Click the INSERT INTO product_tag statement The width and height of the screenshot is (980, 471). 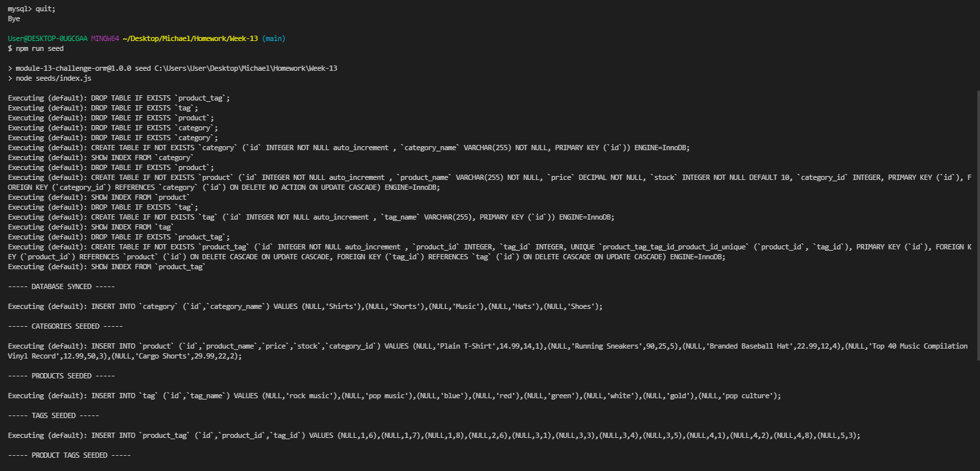(198, 435)
